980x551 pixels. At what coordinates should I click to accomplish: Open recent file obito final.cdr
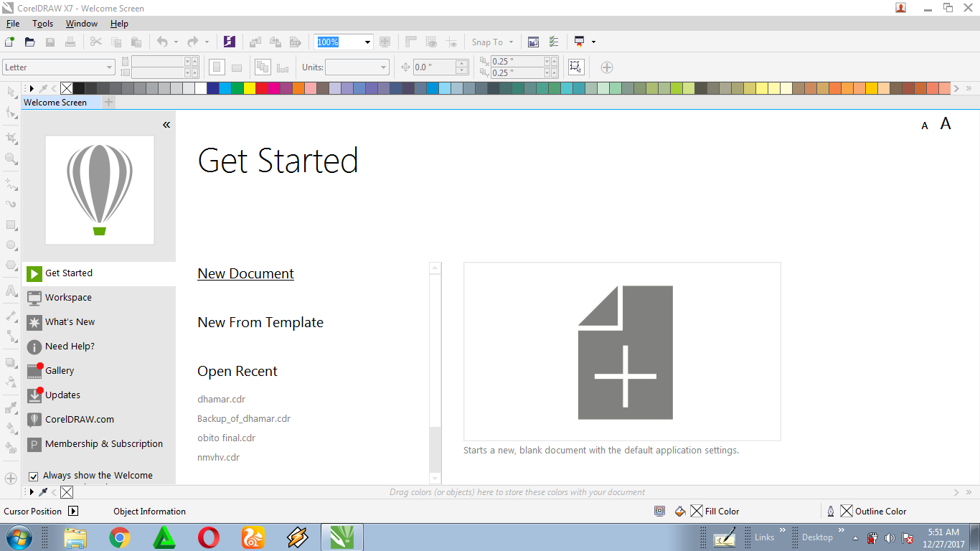click(x=227, y=438)
